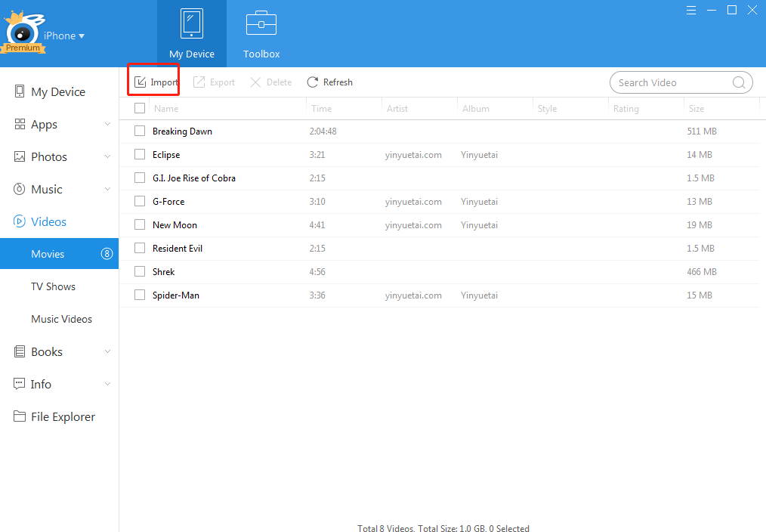766x532 pixels.
Task: Check the G.I. Joe Rise of Cobra checkbox
Action: [140, 178]
